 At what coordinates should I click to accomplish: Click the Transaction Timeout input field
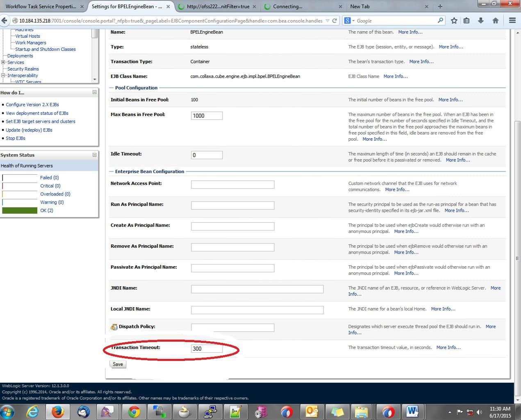click(x=207, y=349)
